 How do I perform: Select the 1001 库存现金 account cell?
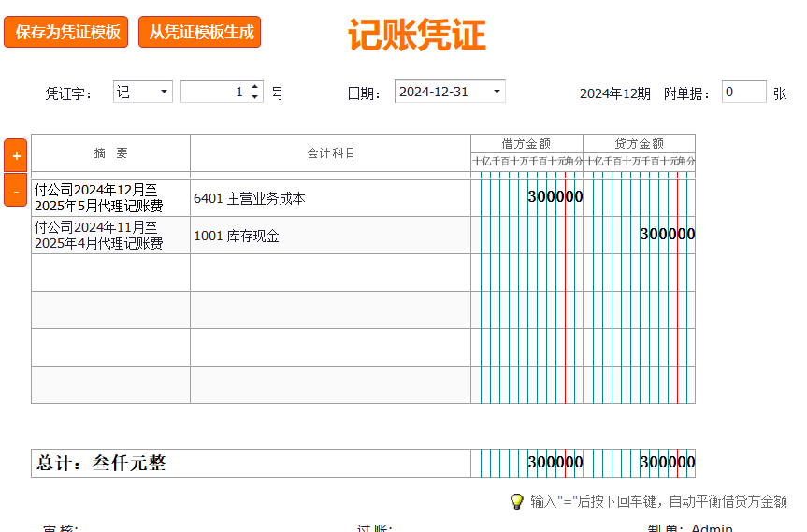330,236
